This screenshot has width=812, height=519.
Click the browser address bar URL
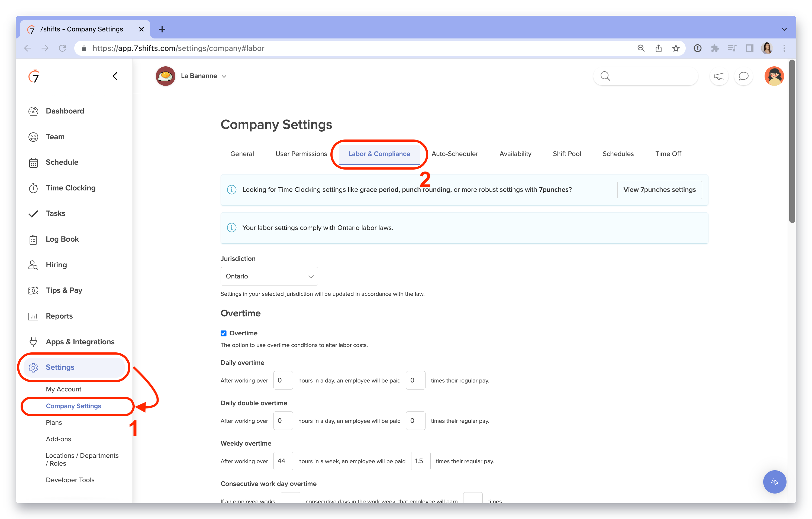tap(178, 48)
